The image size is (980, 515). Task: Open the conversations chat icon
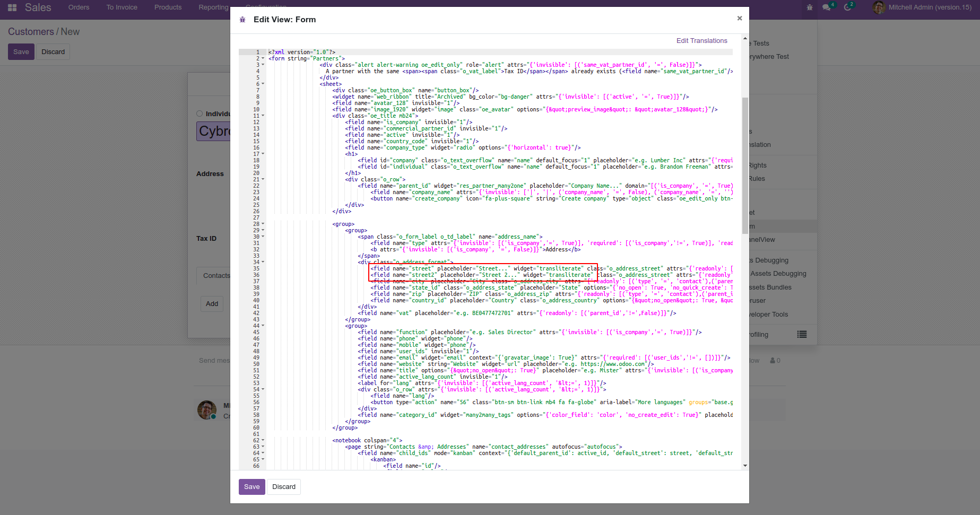(x=827, y=7)
